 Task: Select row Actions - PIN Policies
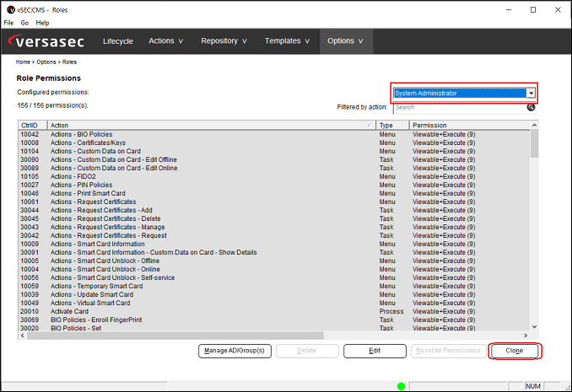(274, 185)
